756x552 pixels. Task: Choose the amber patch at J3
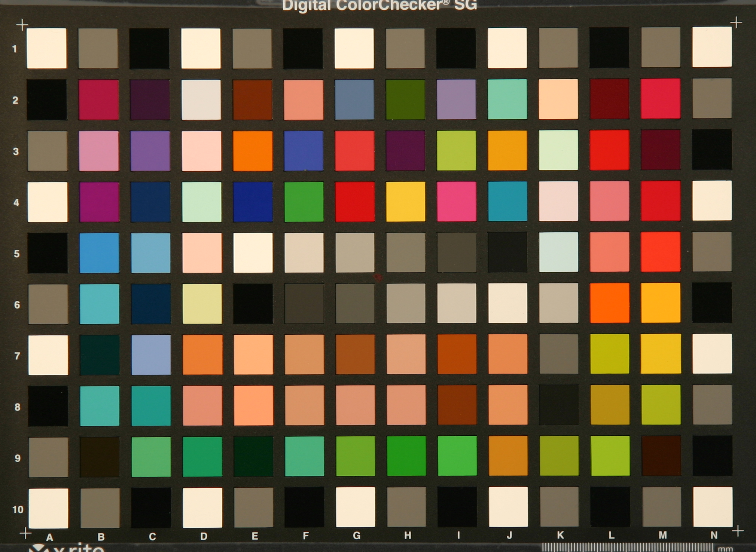click(x=507, y=150)
